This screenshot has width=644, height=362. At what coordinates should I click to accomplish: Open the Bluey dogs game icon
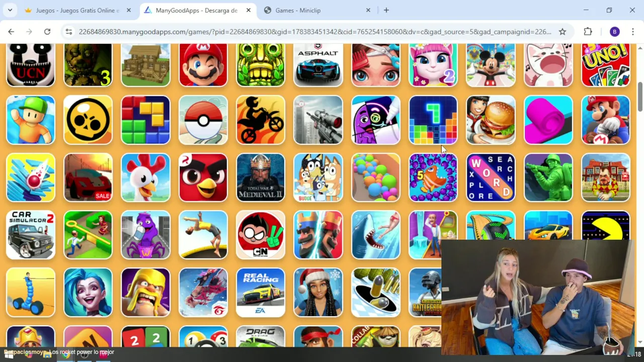click(x=318, y=177)
